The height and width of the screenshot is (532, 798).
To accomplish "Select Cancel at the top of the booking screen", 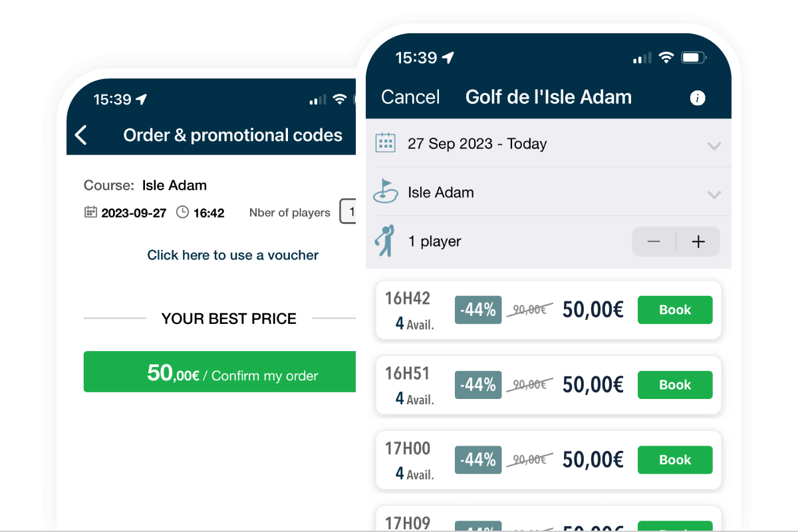I will tap(410, 97).
